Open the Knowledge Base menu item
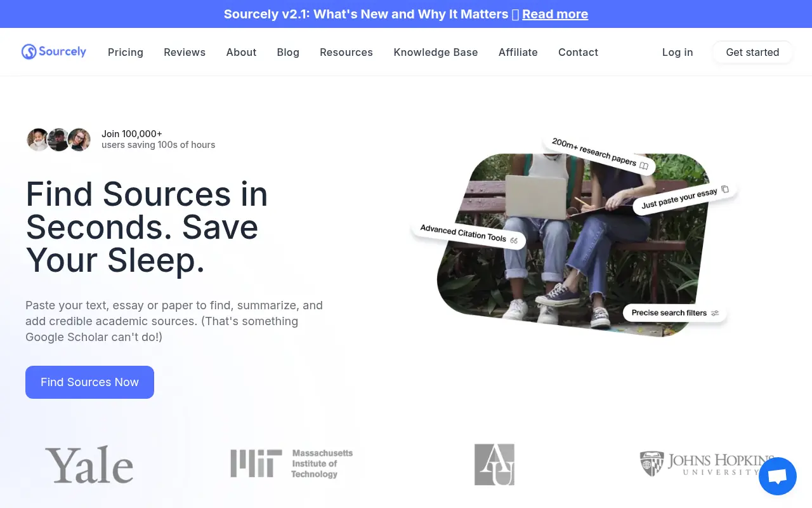The image size is (812, 508). [436, 52]
